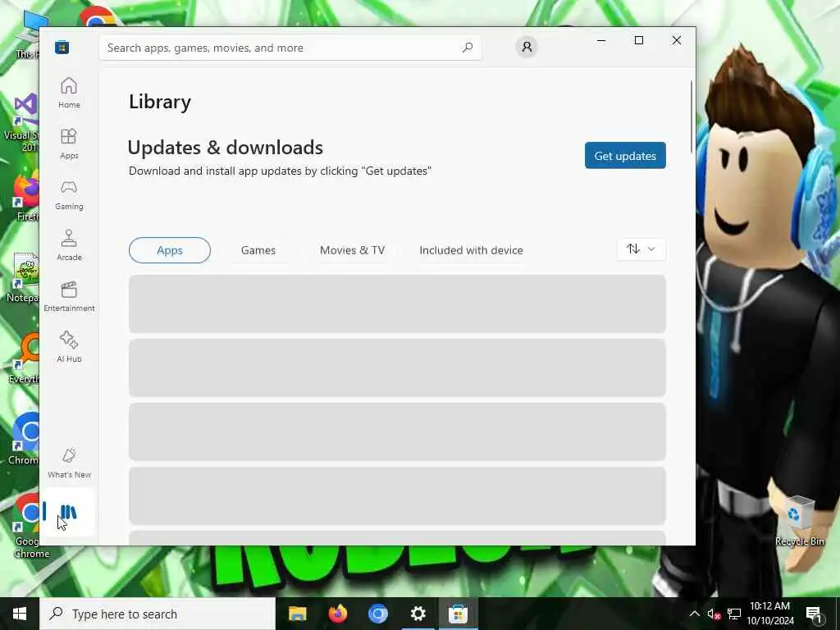Screen dimensions: 840x630
Task: Switch to the Included with device tab
Action: tap(471, 250)
